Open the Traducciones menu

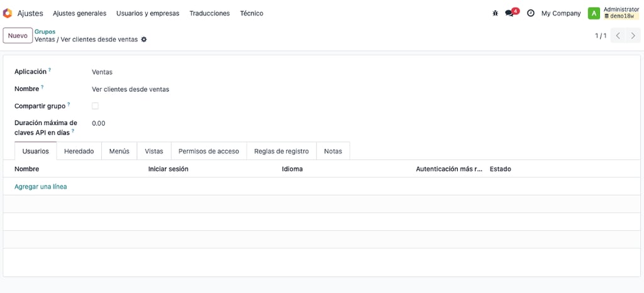point(209,13)
